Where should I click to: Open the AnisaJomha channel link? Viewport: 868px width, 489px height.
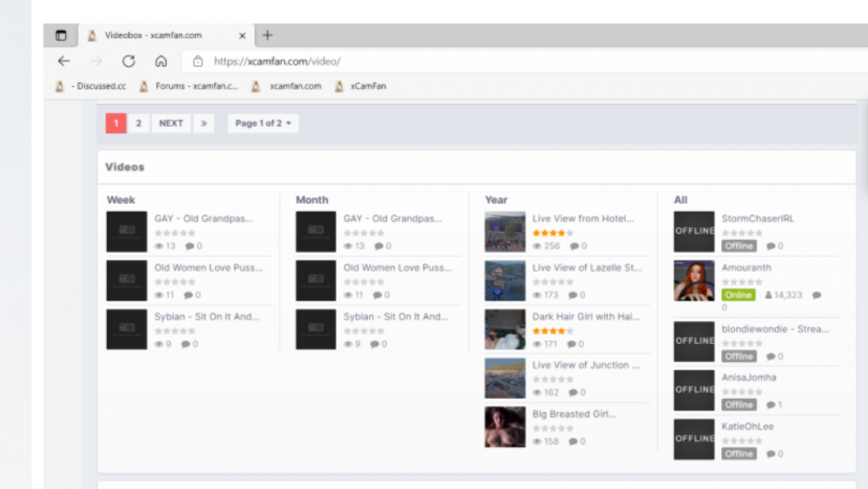[x=749, y=378]
